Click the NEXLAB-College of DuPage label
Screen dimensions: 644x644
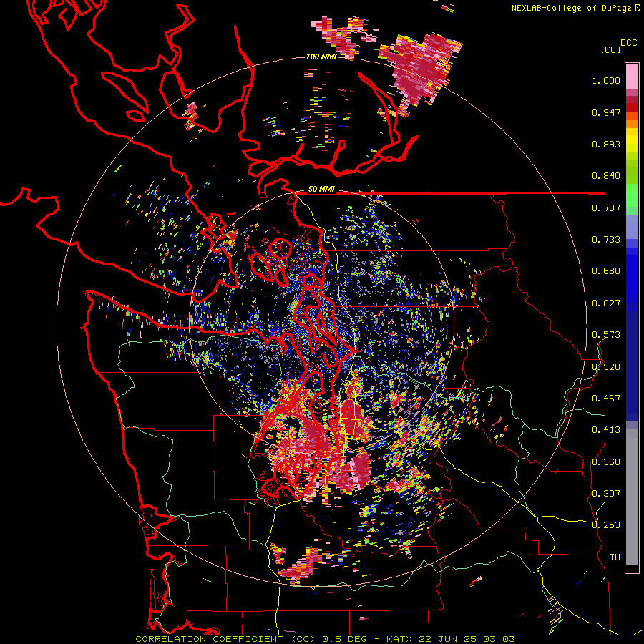click(571, 8)
